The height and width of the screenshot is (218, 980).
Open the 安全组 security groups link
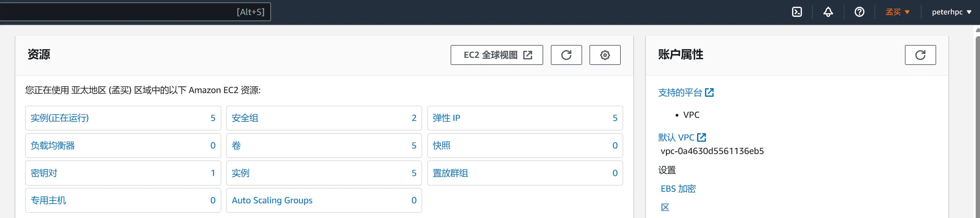coord(245,118)
